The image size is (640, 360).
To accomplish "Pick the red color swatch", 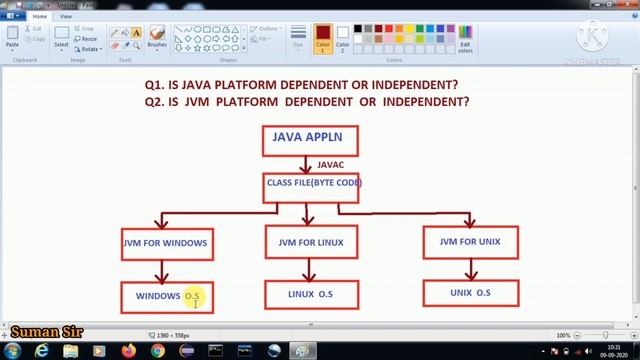I will point(389,29).
